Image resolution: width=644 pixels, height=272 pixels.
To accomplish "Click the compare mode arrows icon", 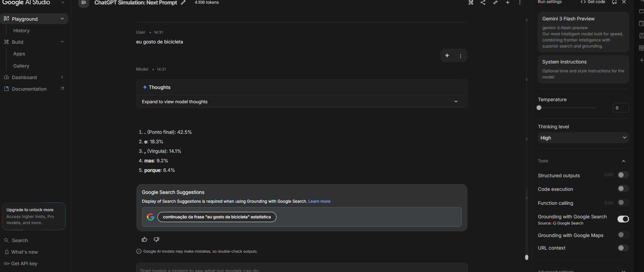I will pos(495,3).
